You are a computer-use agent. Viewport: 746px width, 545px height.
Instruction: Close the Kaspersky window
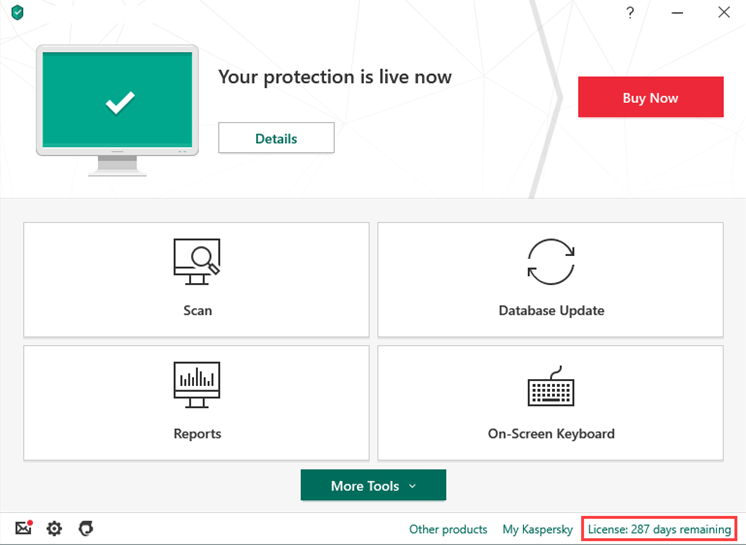[724, 12]
